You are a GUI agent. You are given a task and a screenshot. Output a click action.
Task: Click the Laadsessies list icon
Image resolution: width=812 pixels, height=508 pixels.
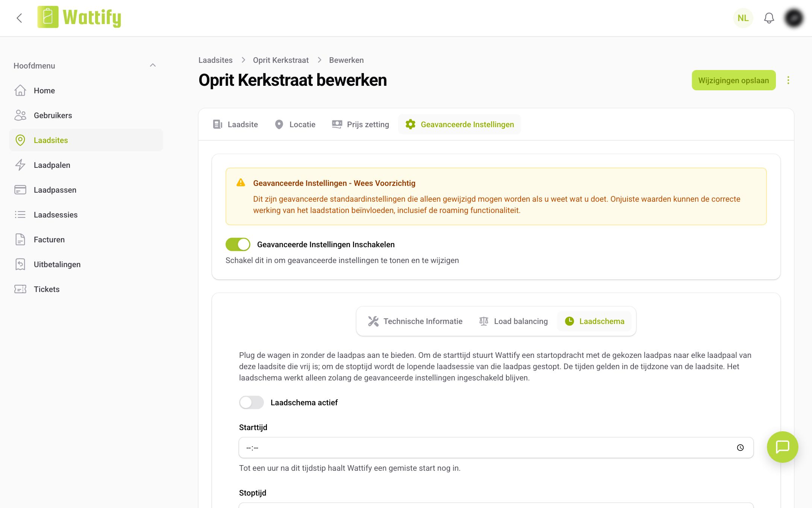[x=20, y=215]
